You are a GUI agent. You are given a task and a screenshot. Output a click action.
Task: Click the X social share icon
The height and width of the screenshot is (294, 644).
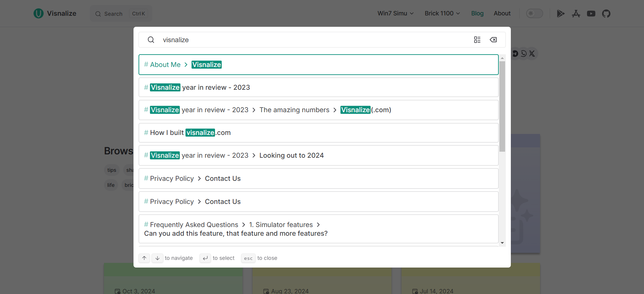click(532, 54)
